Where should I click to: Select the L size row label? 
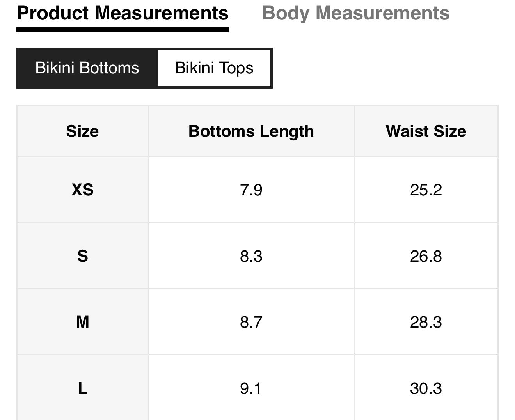pyautogui.click(x=82, y=388)
